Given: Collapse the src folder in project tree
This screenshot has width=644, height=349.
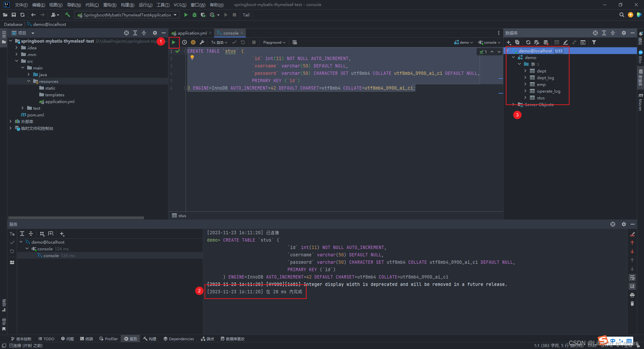Looking at the screenshot, I should (x=16, y=61).
